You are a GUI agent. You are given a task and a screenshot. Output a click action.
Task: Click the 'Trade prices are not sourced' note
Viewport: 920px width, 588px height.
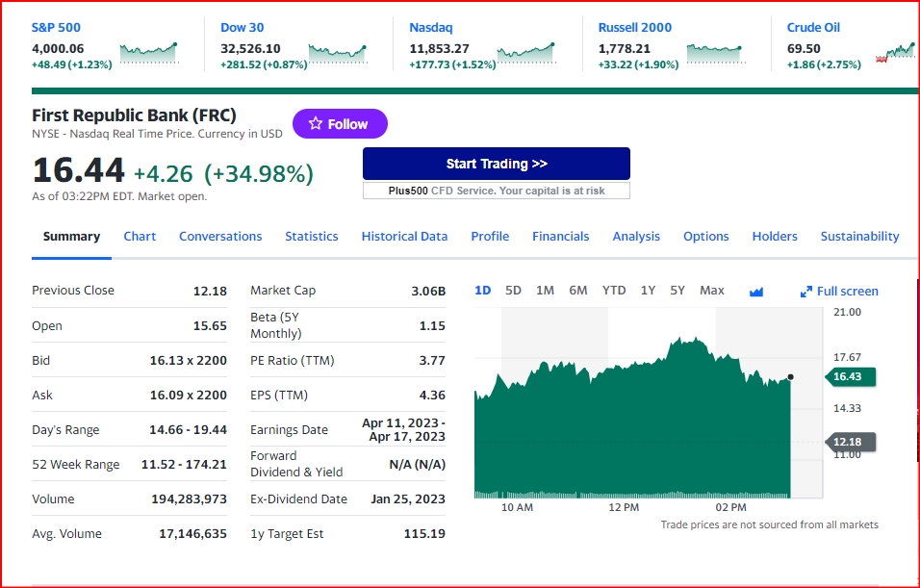[x=769, y=524]
